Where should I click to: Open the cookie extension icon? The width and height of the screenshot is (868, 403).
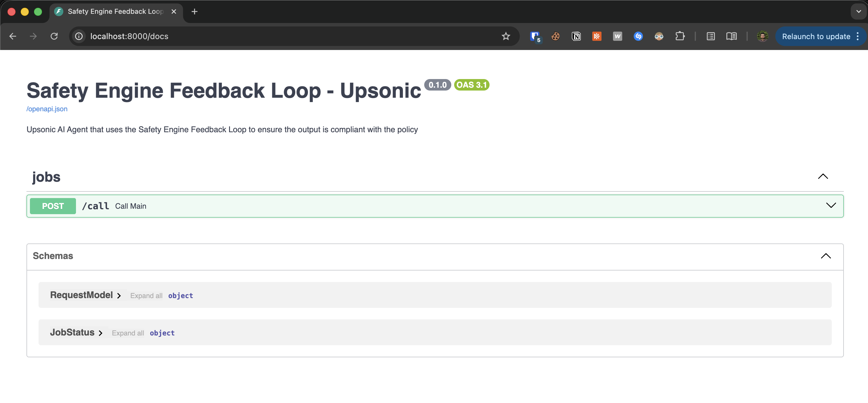pos(555,36)
